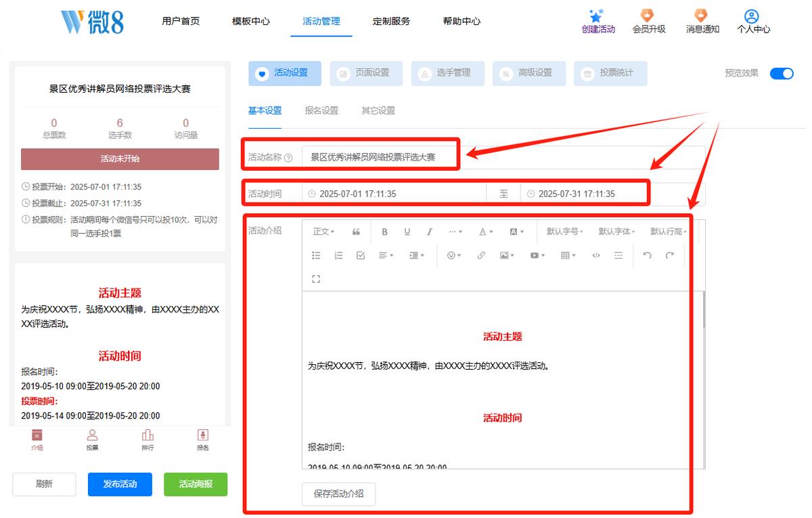The height and width of the screenshot is (518, 812).
Task: Click the 活动未开始 status bar
Action: (x=120, y=159)
